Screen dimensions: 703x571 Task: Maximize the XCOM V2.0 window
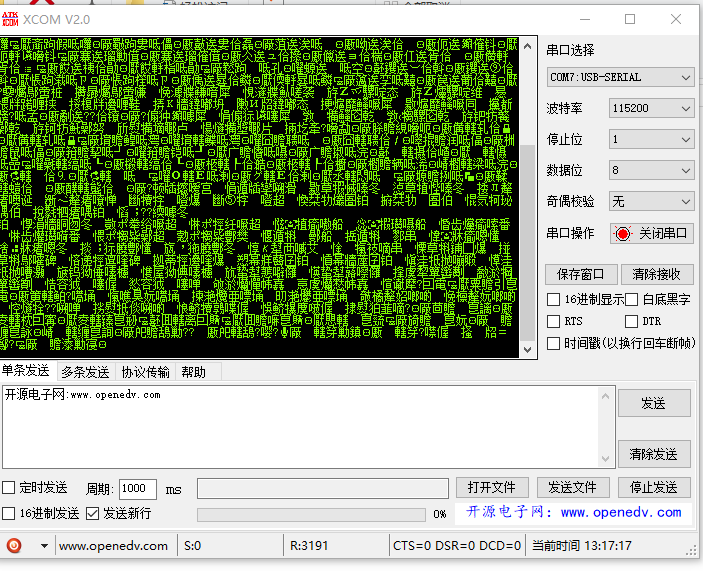coord(630,19)
